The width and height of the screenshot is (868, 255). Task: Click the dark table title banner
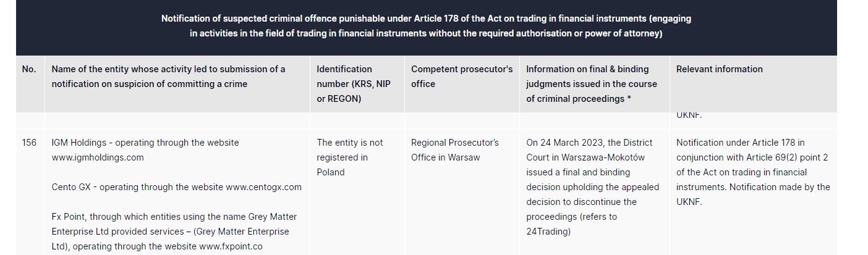426,27
